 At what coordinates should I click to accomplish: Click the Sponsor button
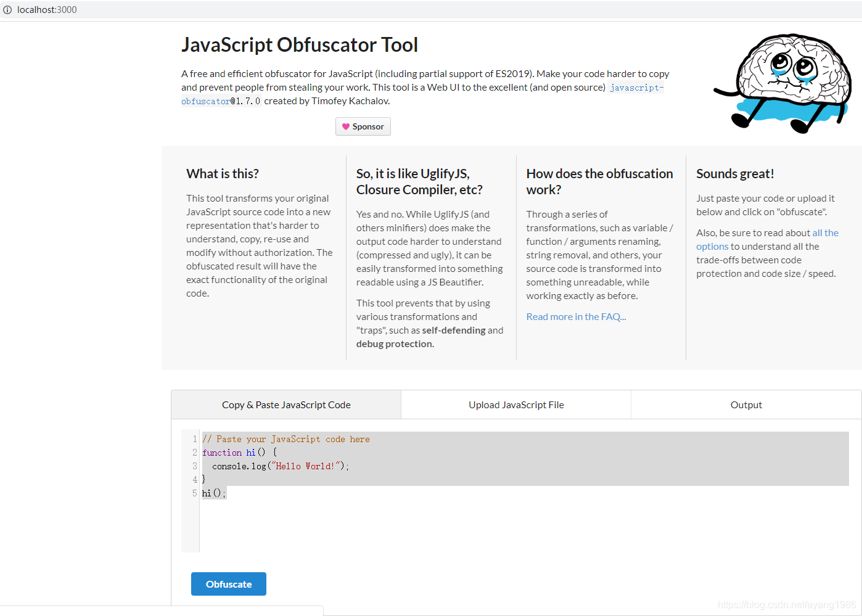363,126
